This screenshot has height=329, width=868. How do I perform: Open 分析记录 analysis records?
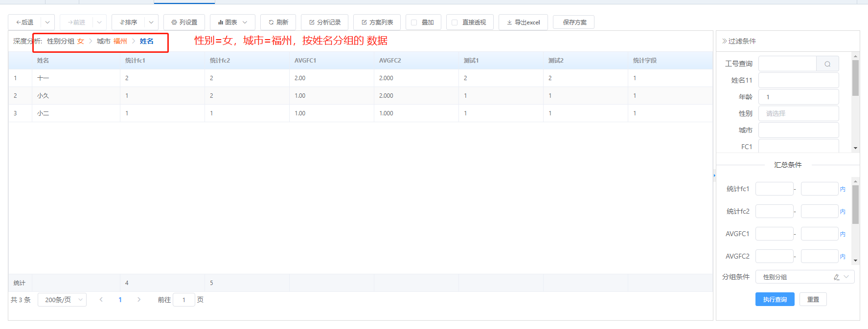(x=324, y=22)
